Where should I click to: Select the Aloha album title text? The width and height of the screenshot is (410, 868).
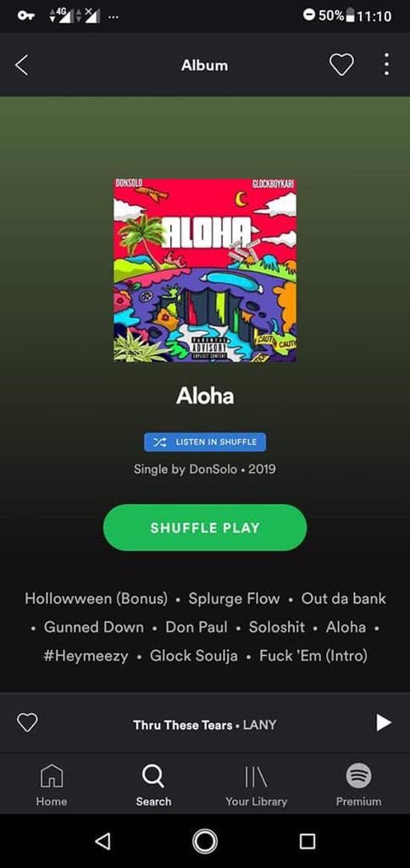point(205,396)
